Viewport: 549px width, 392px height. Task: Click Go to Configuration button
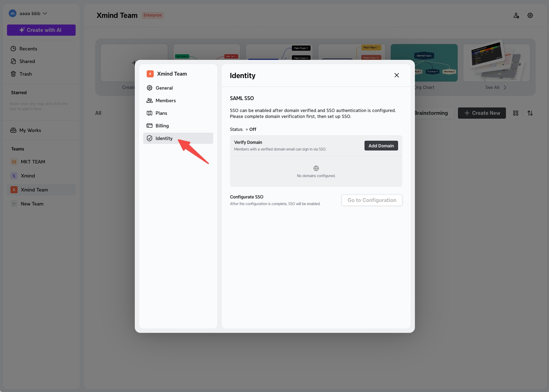372,200
